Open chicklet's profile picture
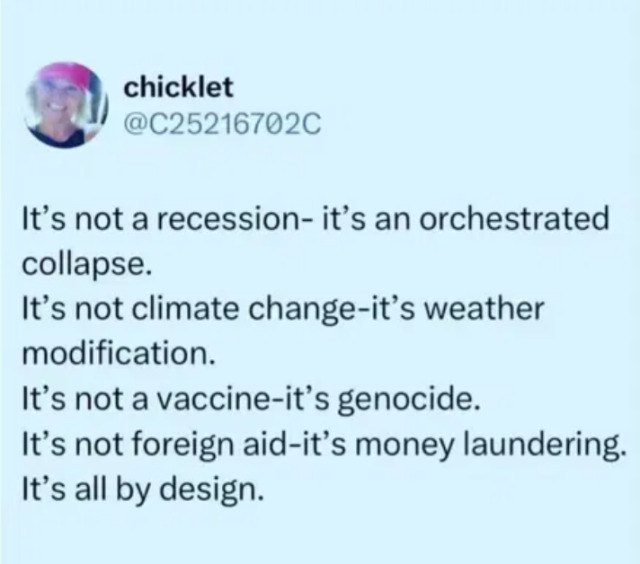This screenshot has width=640, height=564. click(x=65, y=105)
